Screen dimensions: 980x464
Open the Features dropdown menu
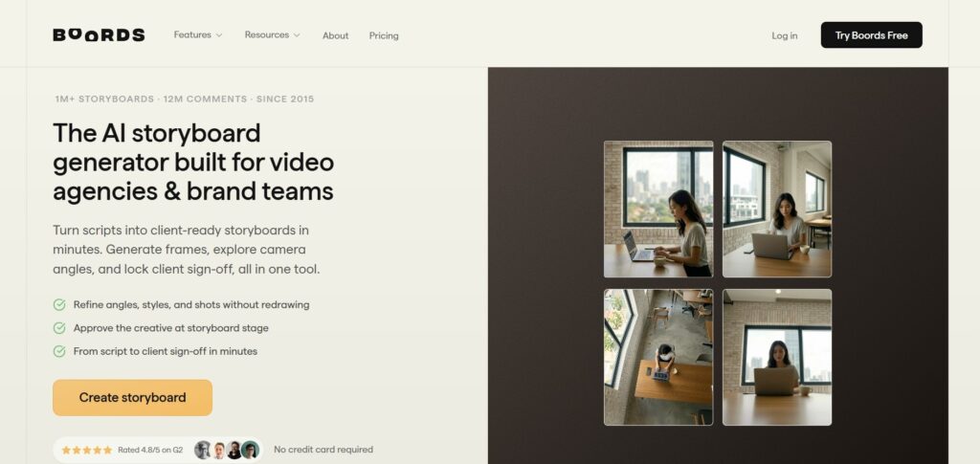coord(197,35)
